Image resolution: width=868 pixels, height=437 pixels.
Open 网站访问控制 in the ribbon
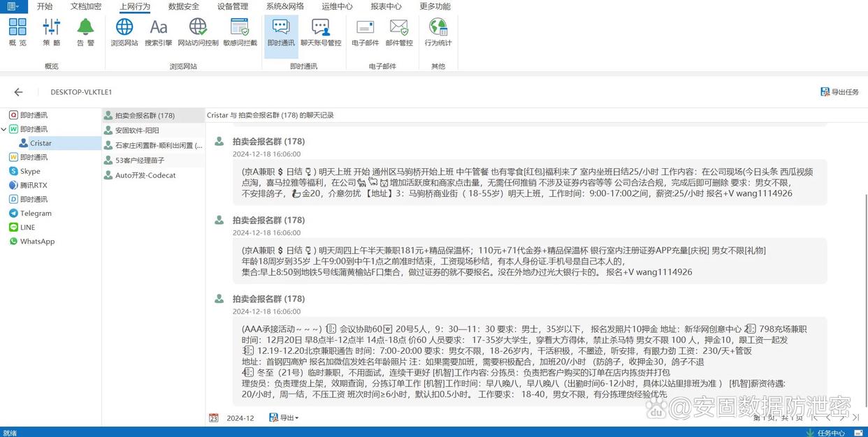point(198,32)
